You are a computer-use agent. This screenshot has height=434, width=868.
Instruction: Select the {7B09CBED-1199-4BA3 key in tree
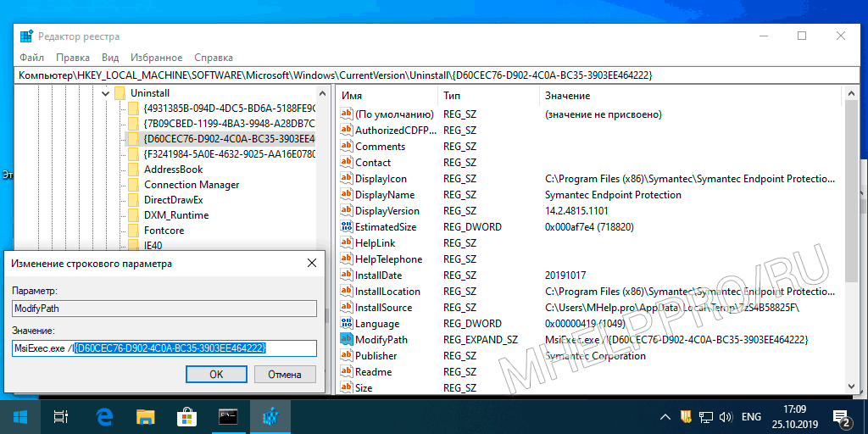coord(229,123)
